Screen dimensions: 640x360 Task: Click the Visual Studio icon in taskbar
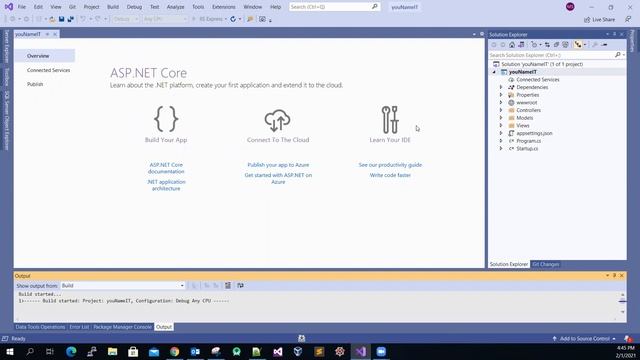pos(361,351)
